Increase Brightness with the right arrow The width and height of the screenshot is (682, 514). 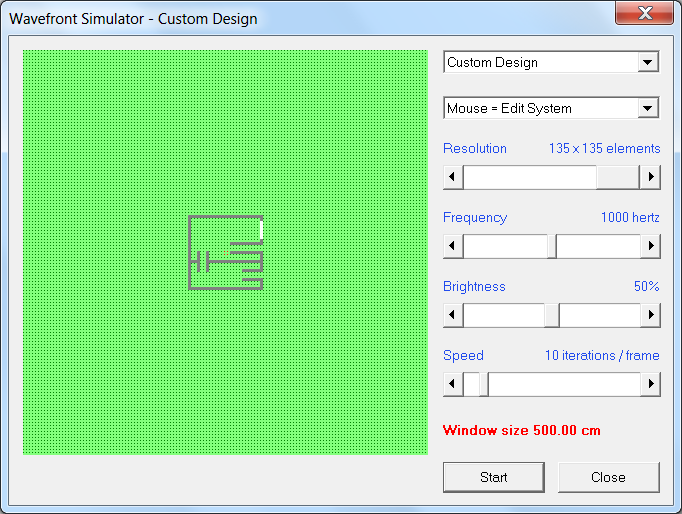click(x=650, y=314)
